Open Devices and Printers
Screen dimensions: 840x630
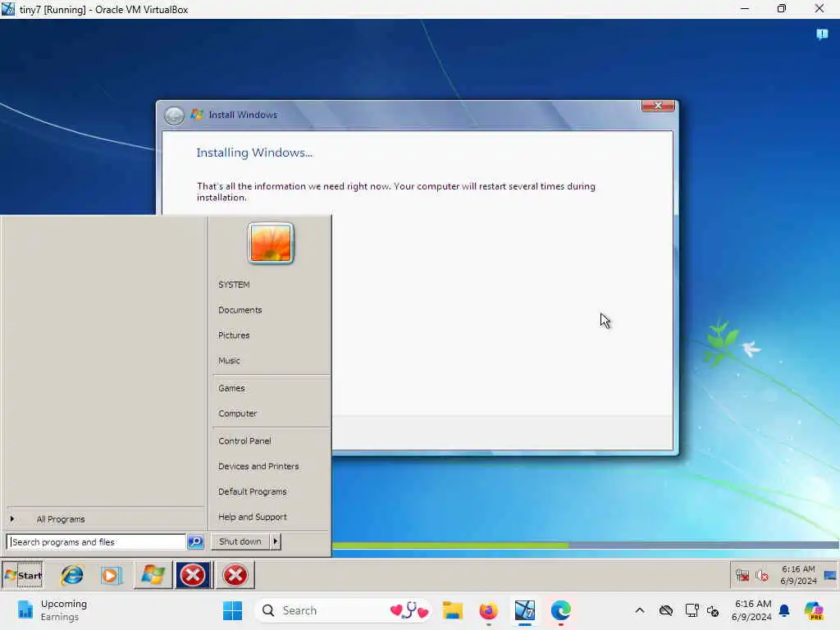(258, 466)
